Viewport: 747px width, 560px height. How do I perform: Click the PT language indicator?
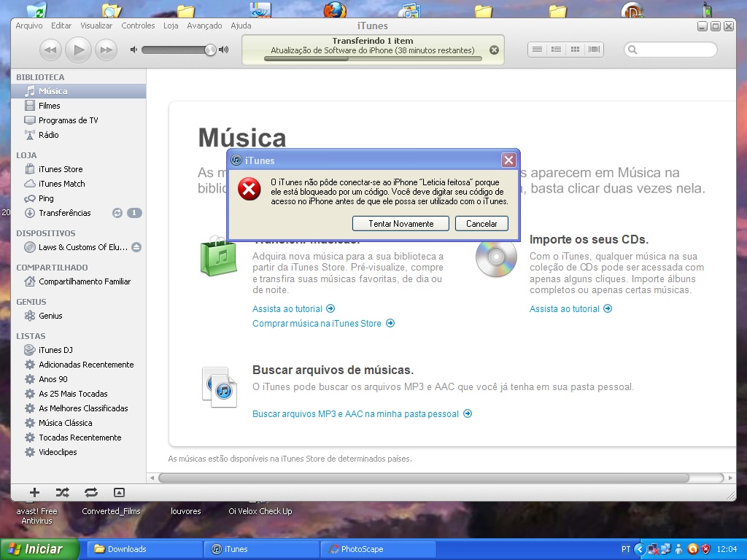(626, 550)
